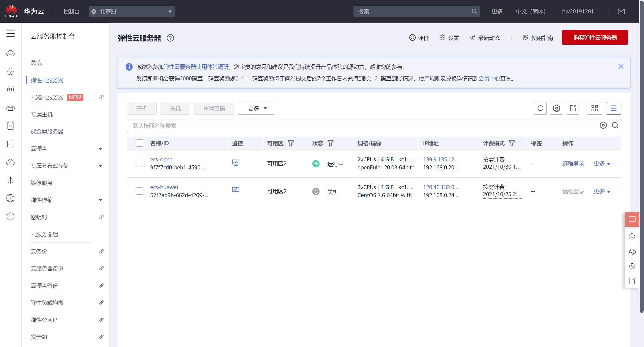Click the 最新动态 link
The height and width of the screenshot is (347, 644).
coord(485,38)
